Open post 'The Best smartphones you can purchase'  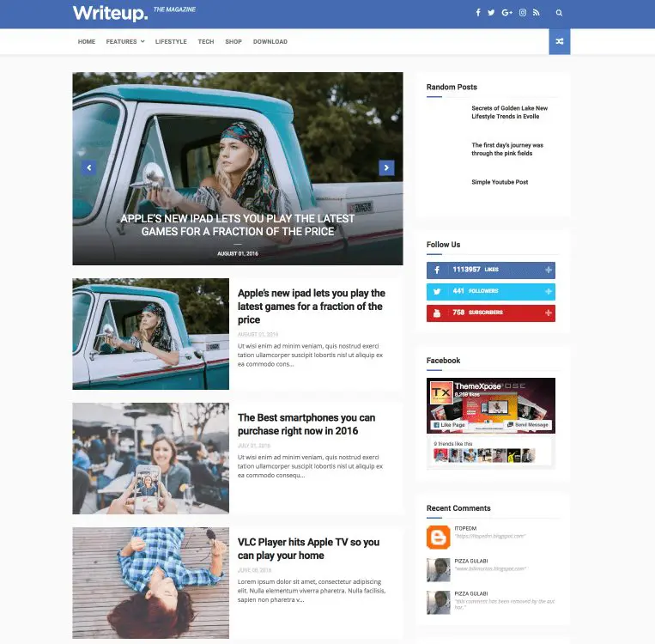tap(306, 424)
